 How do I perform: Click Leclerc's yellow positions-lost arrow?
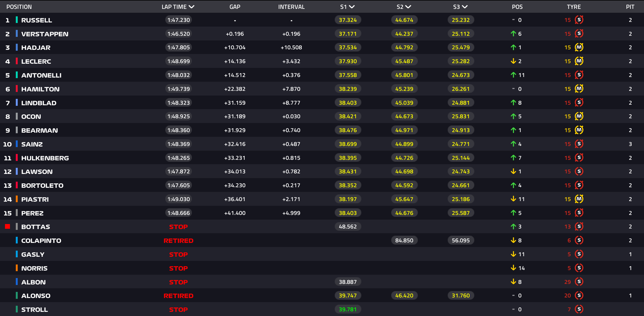[513, 61]
